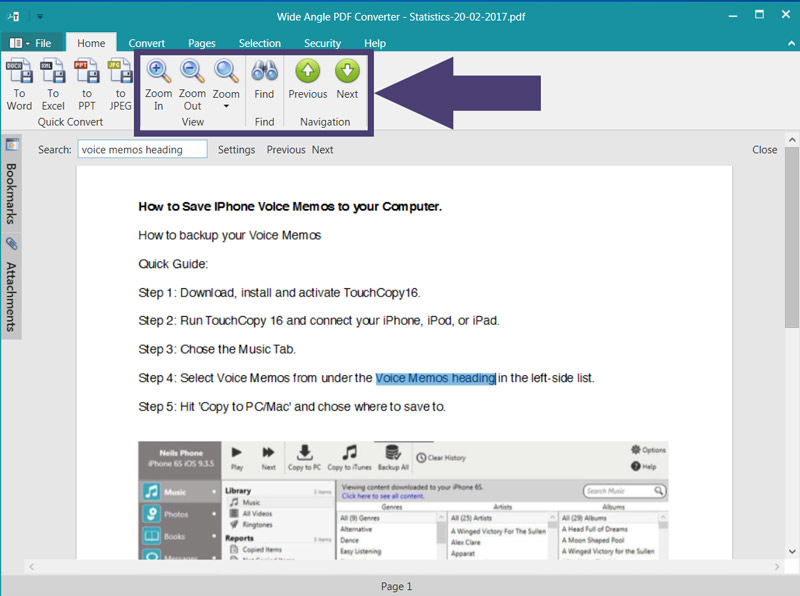Convert the PDF to JPEG
Viewport: 800px width, 596px height.
pos(120,85)
